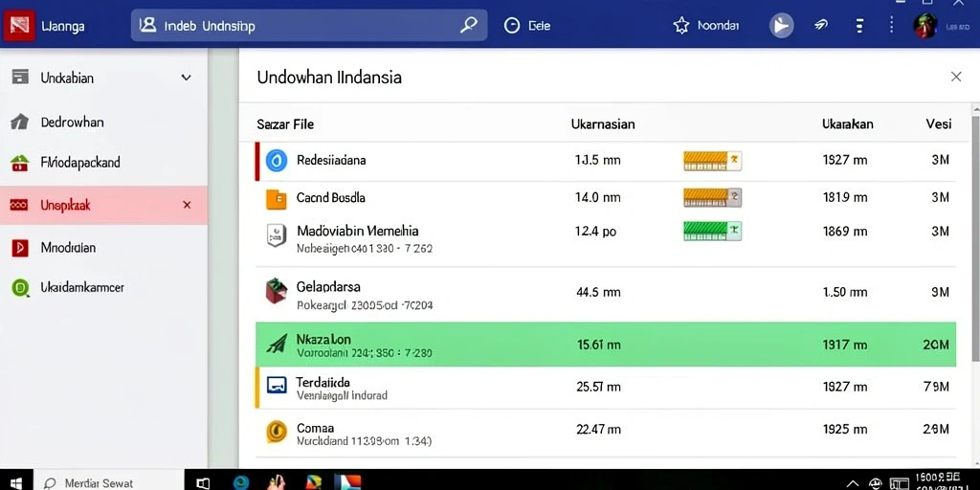980x490 pixels.
Task: Open Task View in the taskbar
Action: (x=203, y=483)
